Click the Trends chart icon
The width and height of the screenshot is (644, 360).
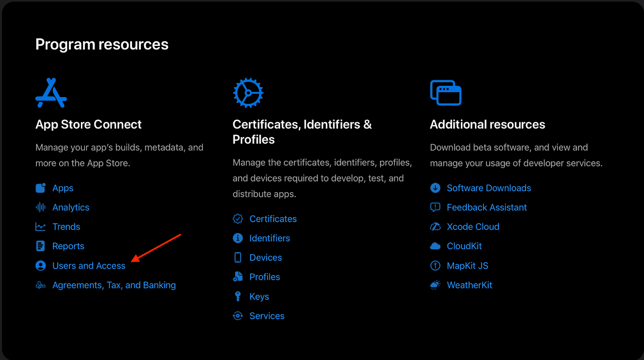[41, 227]
